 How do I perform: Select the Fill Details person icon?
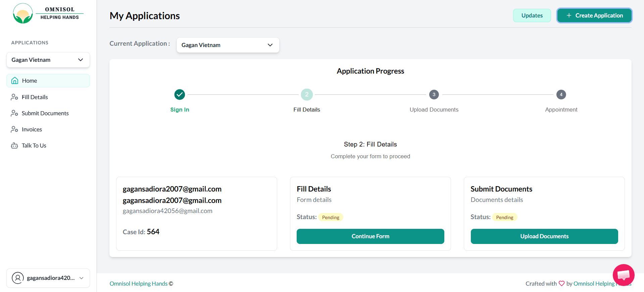pyautogui.click(x=14, y=97)
